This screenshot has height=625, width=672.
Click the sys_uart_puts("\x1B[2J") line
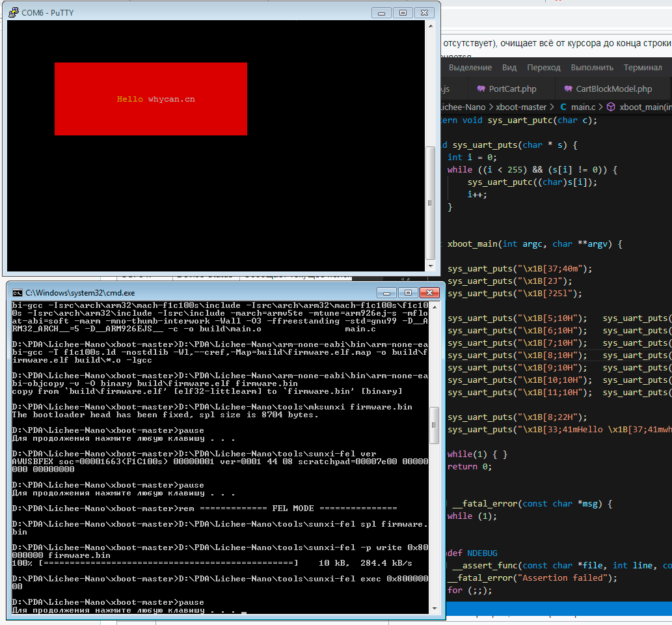[510, 281]
